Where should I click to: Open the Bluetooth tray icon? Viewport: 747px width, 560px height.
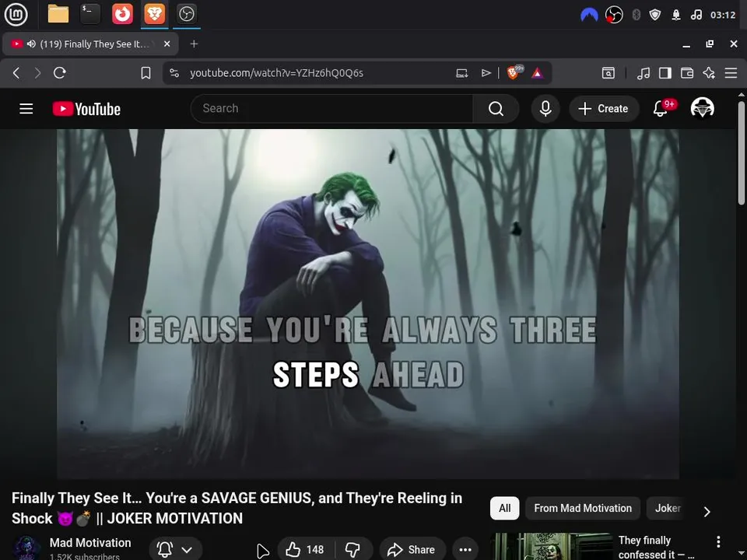tap(636, 16)
